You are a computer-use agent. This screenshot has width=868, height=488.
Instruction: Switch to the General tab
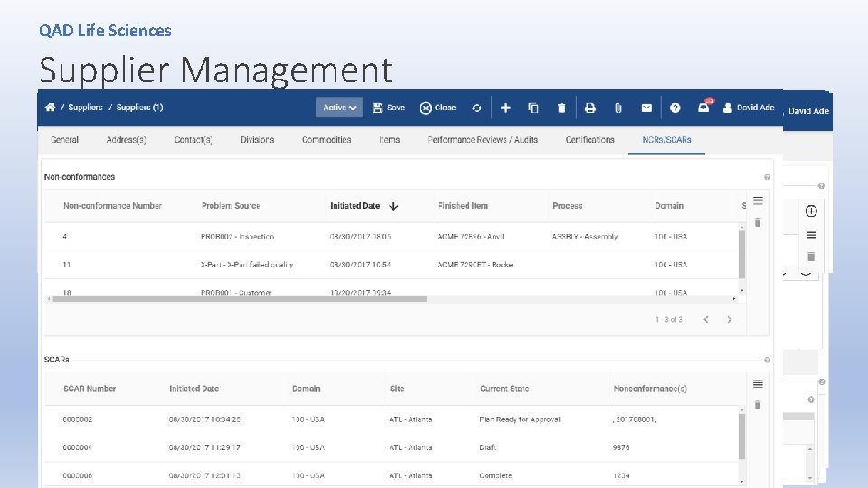click(64, 140)
